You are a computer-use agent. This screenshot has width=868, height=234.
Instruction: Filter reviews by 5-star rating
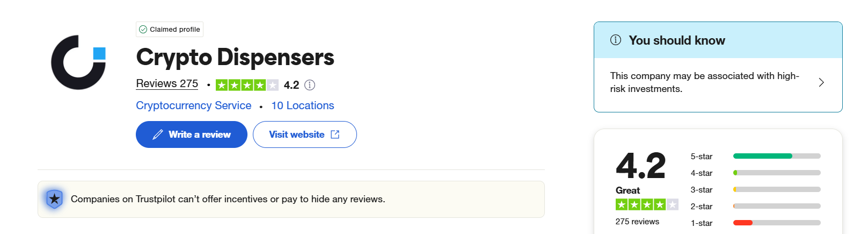pos(701,157)
